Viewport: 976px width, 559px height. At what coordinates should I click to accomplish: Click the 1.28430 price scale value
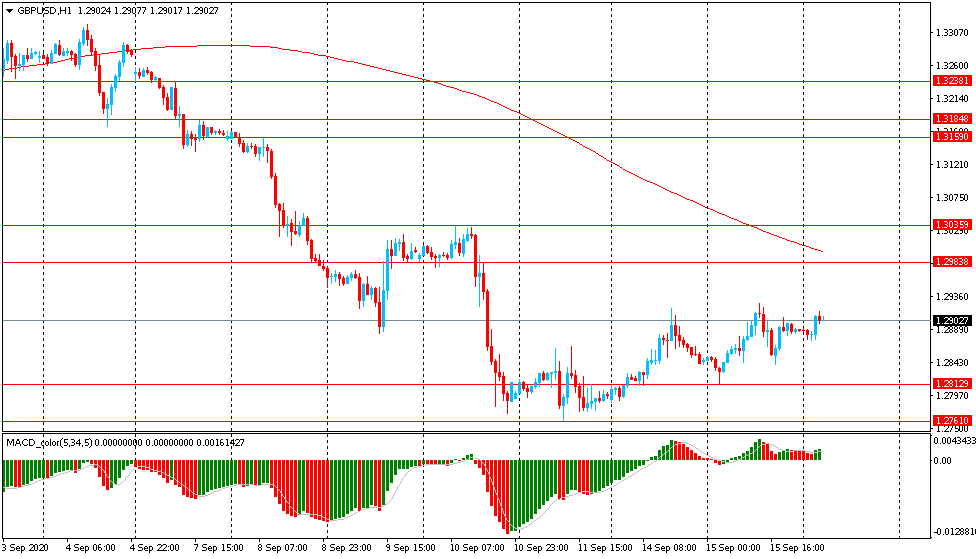952,362
